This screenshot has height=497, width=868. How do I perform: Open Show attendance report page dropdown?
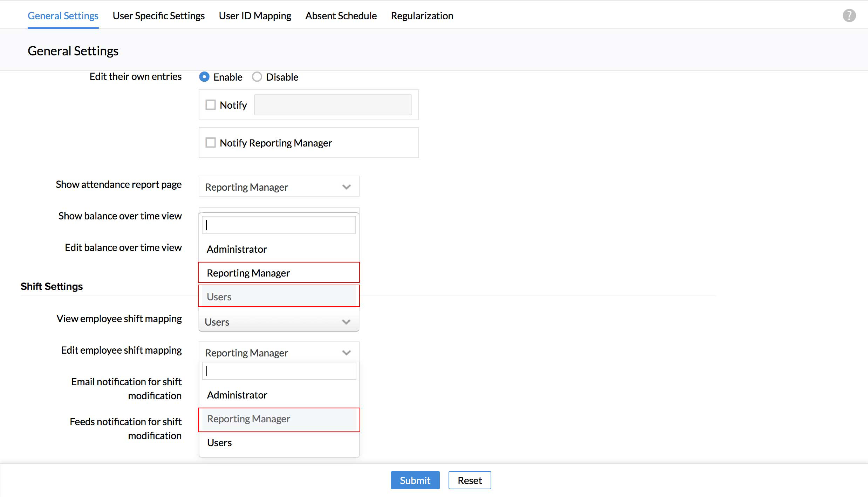tap(279, 187)
